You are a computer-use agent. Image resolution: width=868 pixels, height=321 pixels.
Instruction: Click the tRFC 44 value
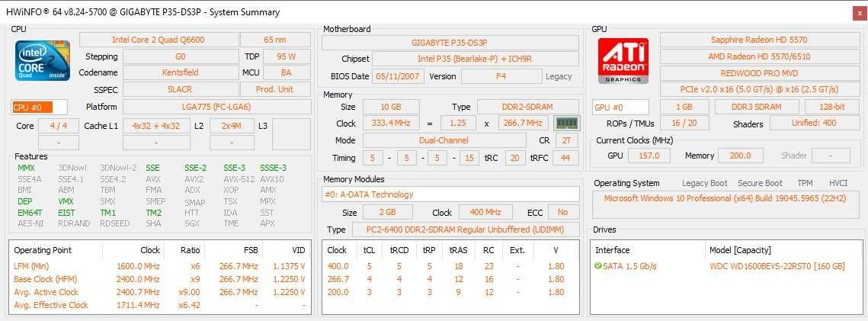(565, 159)
